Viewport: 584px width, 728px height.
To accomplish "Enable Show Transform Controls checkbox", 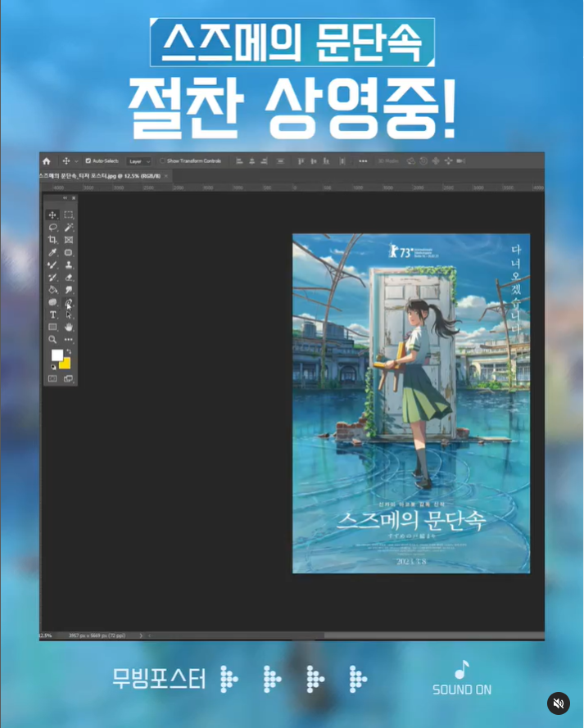I will [162, 161].
